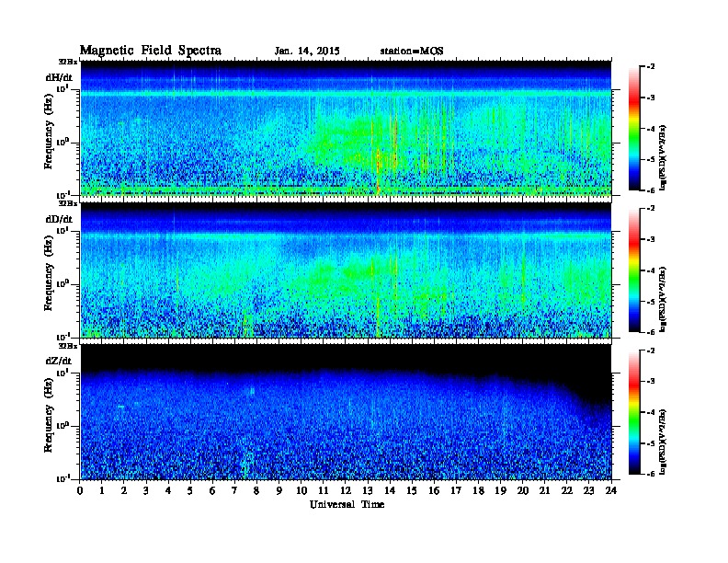Click the "-2" value on dZ/dt color bar
The image size is (728, 563).
click(651, 350)
